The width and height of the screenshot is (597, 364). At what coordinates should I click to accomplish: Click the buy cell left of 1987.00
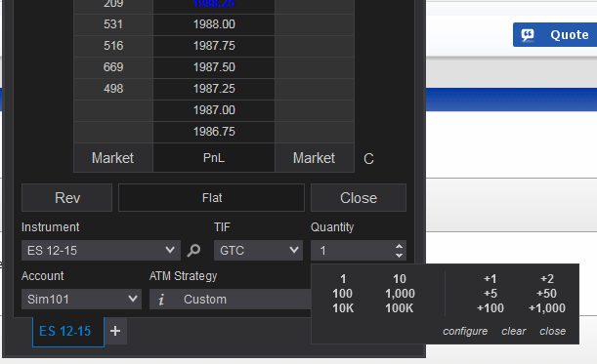[113, 110]
